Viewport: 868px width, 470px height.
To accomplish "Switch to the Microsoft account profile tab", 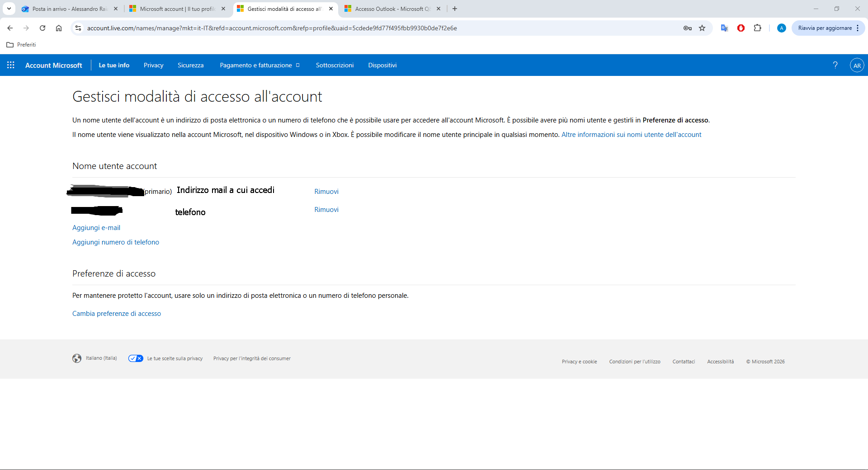I will click(x=177, y=9).
